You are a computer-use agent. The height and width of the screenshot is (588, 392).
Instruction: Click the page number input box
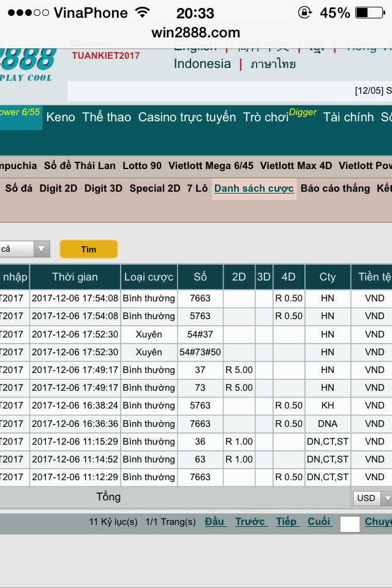[x=350, y=524]
